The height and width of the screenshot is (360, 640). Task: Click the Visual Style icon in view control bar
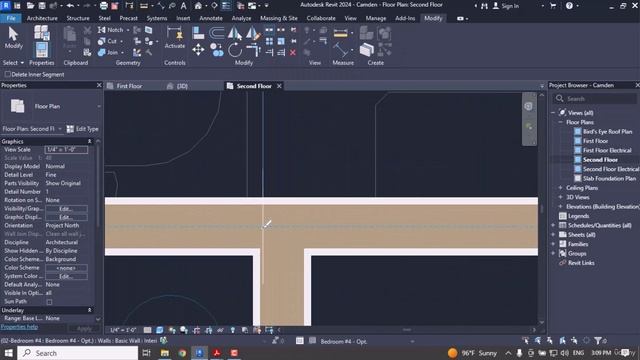tap(160, 330)
